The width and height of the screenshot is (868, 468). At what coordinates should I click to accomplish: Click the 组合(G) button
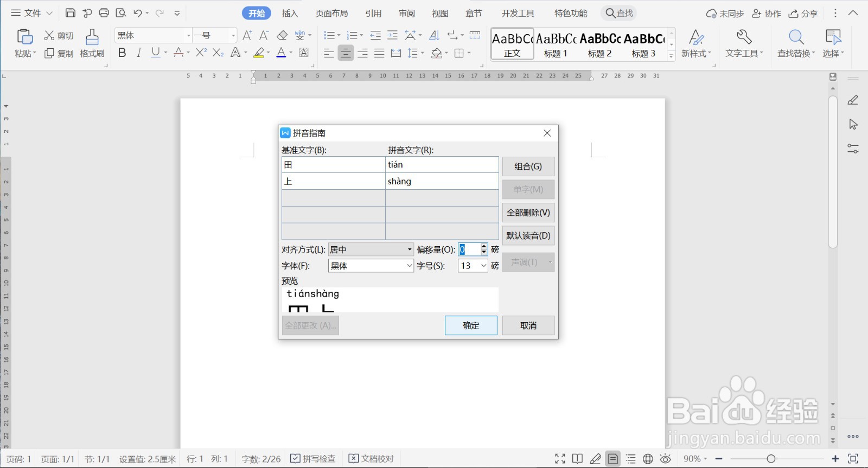(x=528, y=166)
